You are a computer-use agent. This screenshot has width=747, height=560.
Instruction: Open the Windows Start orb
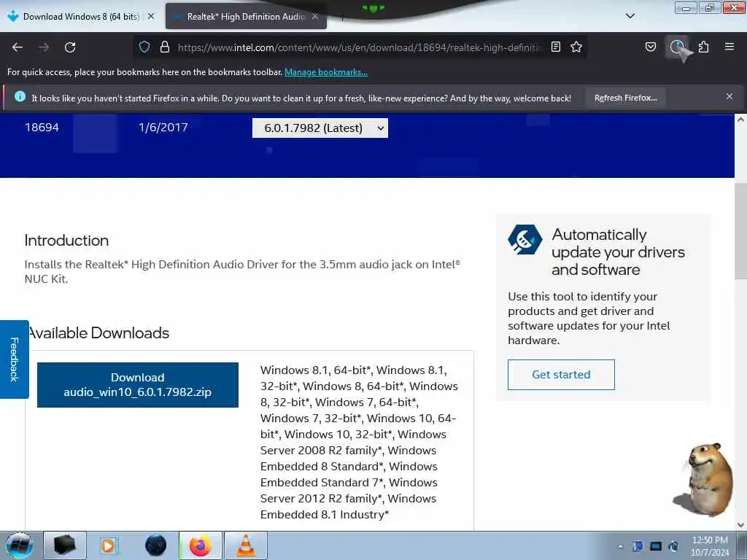click(20, 545)
